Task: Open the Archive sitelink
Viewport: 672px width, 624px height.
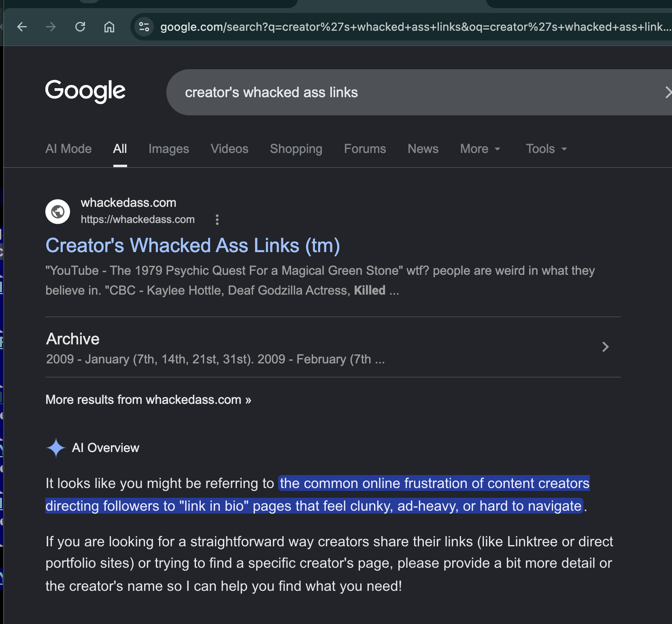Action: [x=73, y=339]
